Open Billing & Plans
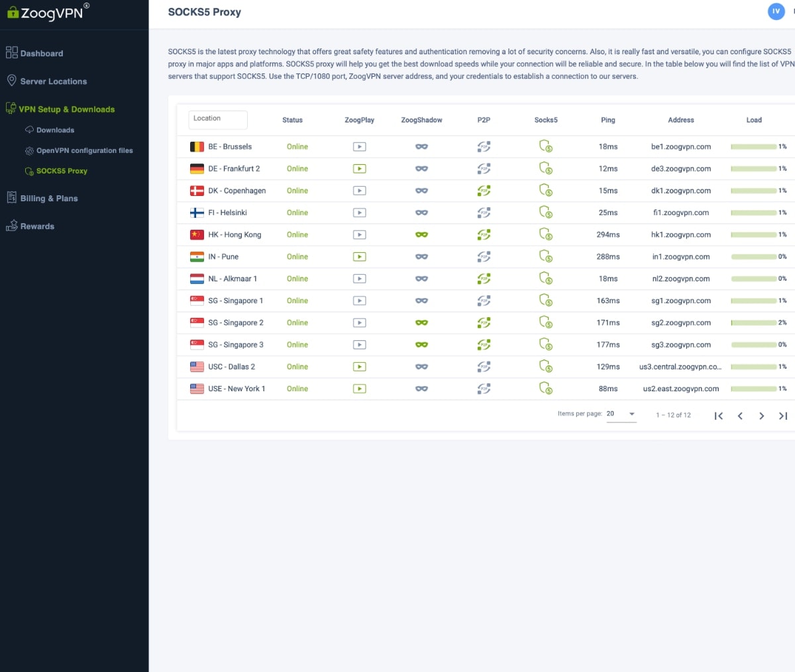This screenshot has width=795, height=672. click(x=42, y=198)
